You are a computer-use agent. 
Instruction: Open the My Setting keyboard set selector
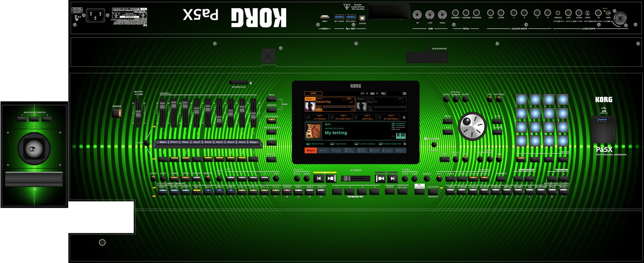tap(336, 133)
